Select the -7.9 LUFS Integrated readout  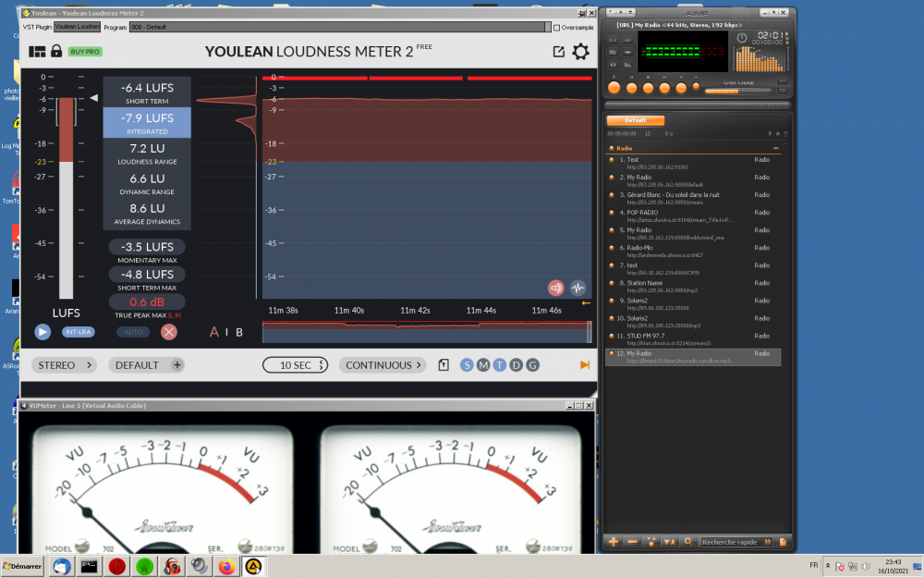click(x=147, y=123)
